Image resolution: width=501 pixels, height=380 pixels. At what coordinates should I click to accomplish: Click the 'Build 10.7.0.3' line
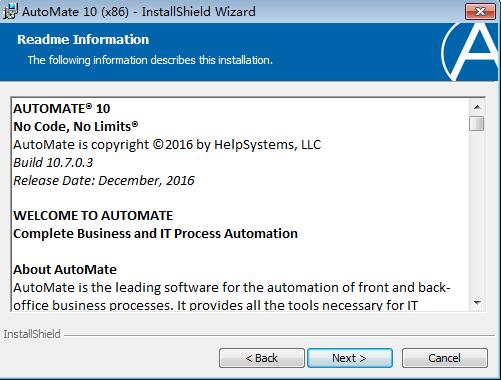tap(53, 163)
